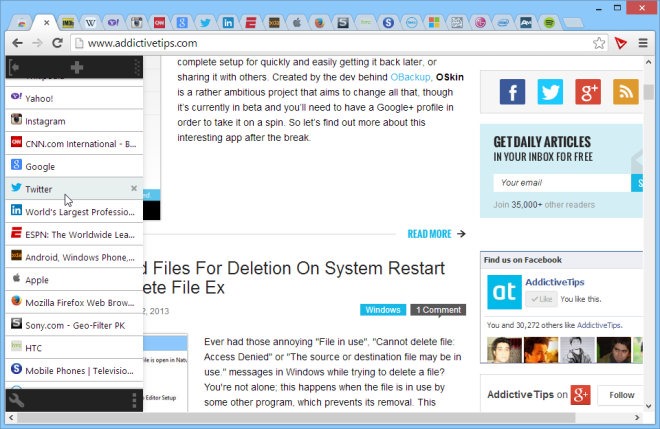Click horizontal scrollbar right arrow
This screenshot has width=660, height=429.
coord(637,417)
